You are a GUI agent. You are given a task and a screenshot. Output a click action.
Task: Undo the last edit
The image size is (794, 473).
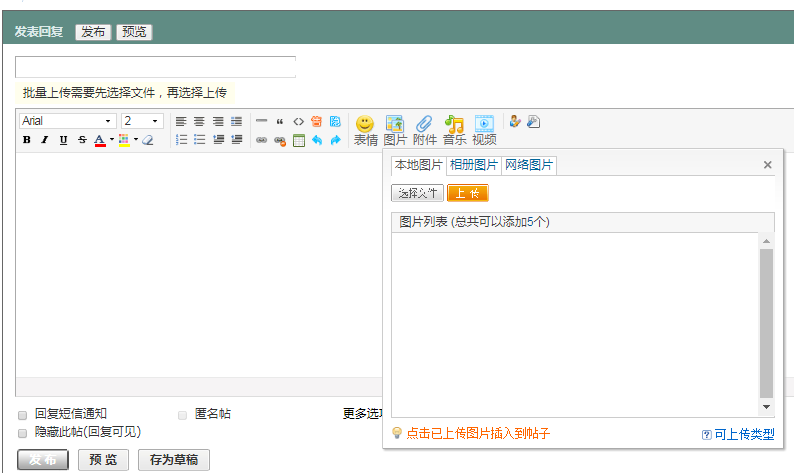tap(317, 140)
